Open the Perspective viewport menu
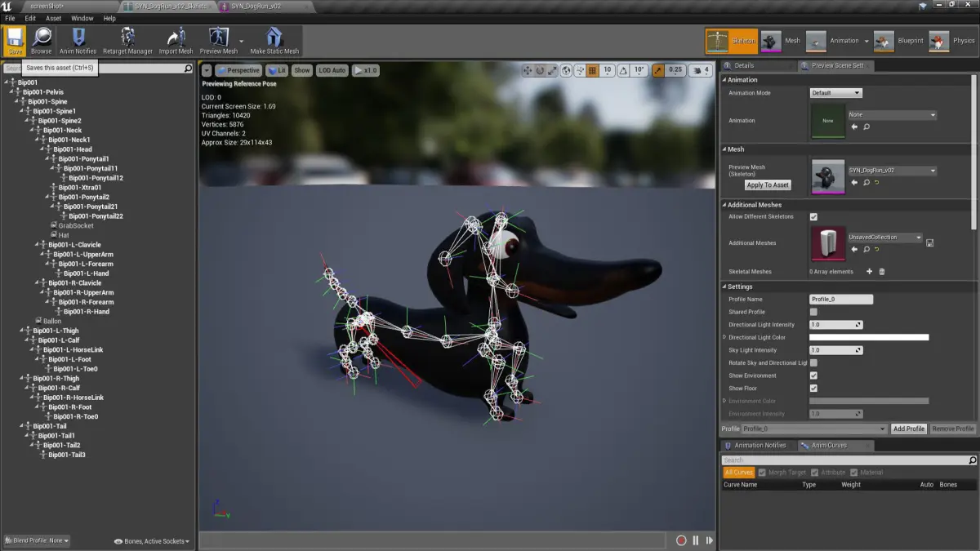Image resolution: width=980 pixels, height=551 pixels. tap(238, 71)
